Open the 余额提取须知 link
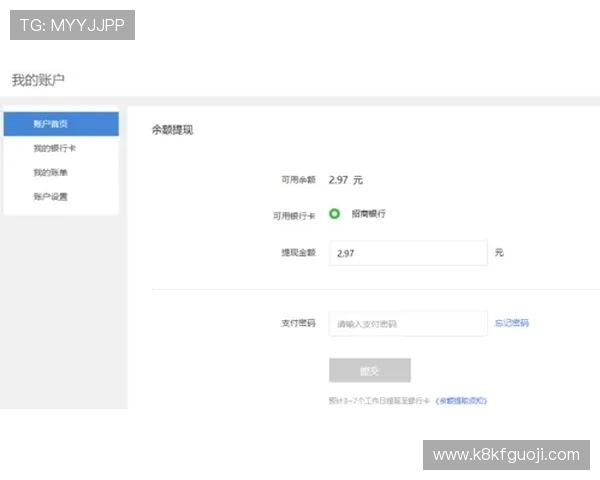Viewport: 600px width, 480px height. 461,401
